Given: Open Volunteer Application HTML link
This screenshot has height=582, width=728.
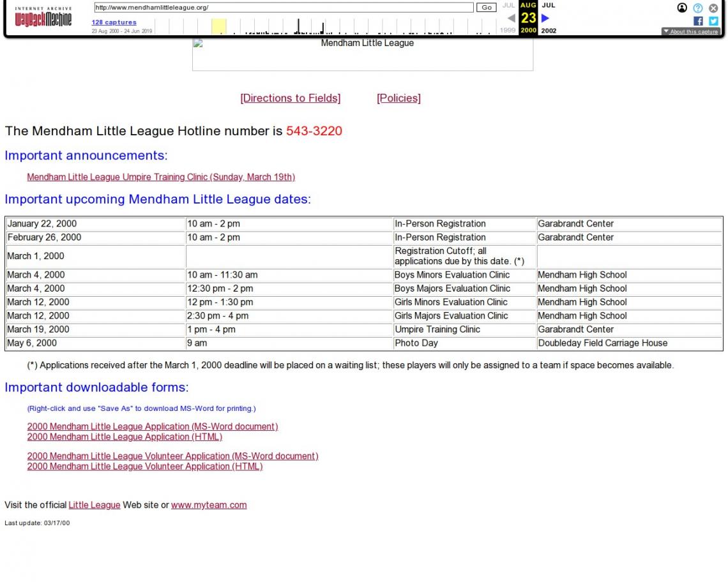Looking at the screenshot, I should point(145,466).
